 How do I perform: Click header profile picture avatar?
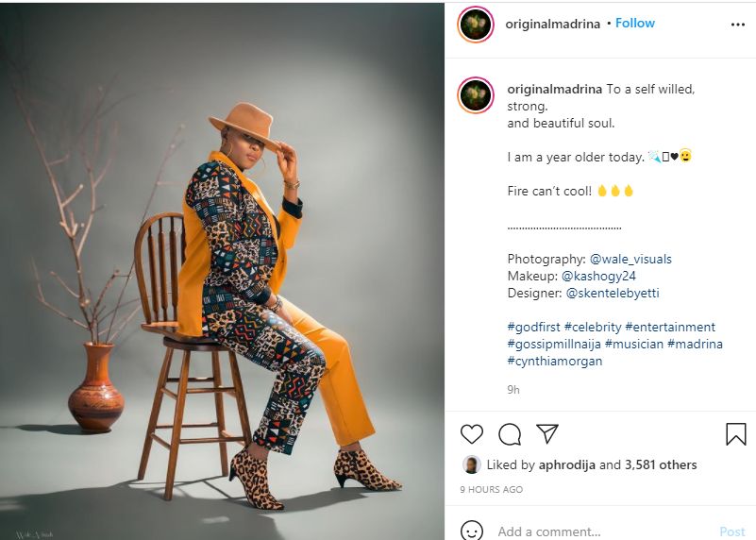point(476,25)
